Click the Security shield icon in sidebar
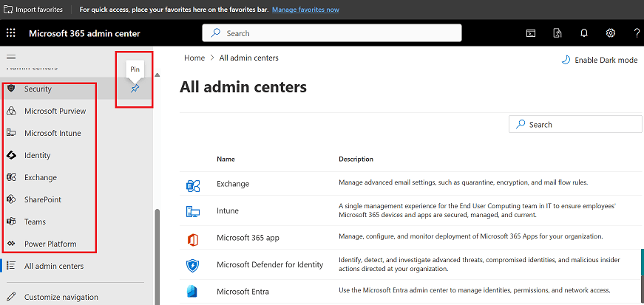Screen dimensions: 644x305 [12, 89]
